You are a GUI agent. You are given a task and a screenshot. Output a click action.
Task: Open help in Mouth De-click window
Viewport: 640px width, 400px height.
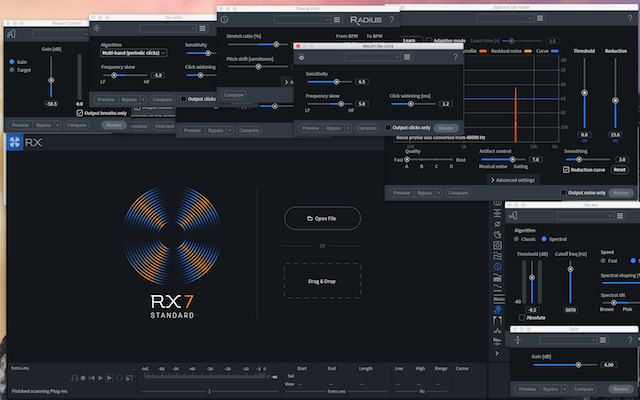coord(456,57)
